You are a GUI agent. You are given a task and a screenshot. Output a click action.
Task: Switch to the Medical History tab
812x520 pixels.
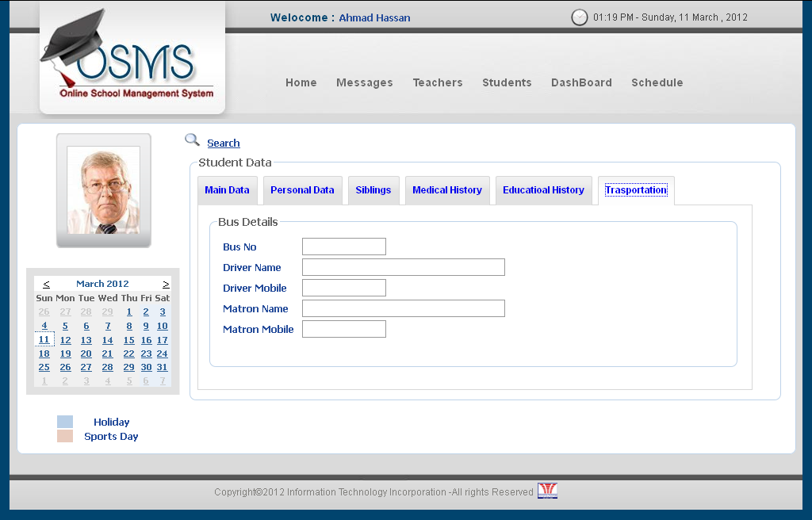[447, 190]
